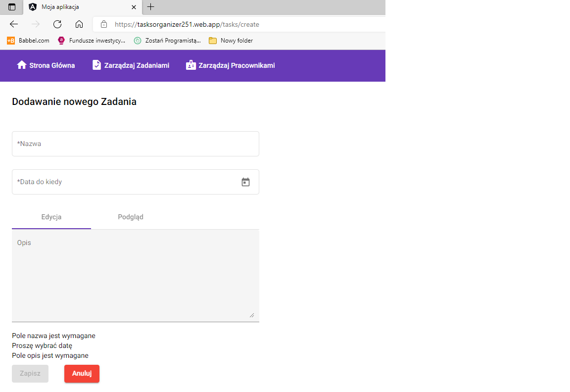Open the calendar date picker icon
Viewport: 570px width, 392px height.
[246, 182]
